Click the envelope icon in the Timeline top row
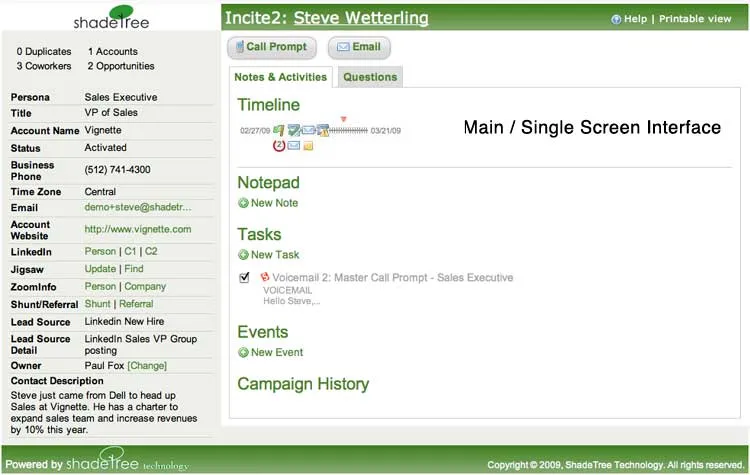Viewport: 750px width, 475px height. (309, 130)
